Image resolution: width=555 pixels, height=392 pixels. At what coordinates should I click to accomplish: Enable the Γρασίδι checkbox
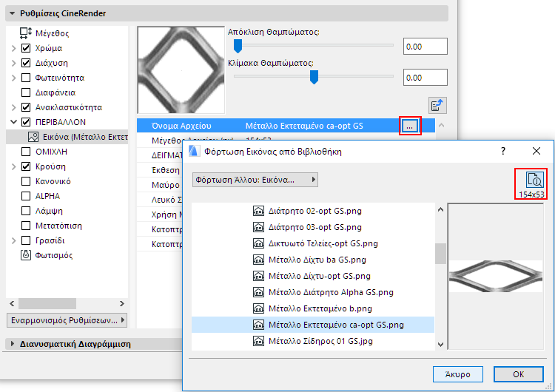click(x=26, y=240)
